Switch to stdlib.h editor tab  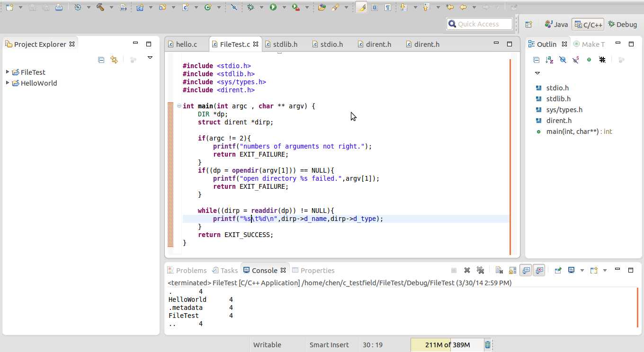[285, 44]
